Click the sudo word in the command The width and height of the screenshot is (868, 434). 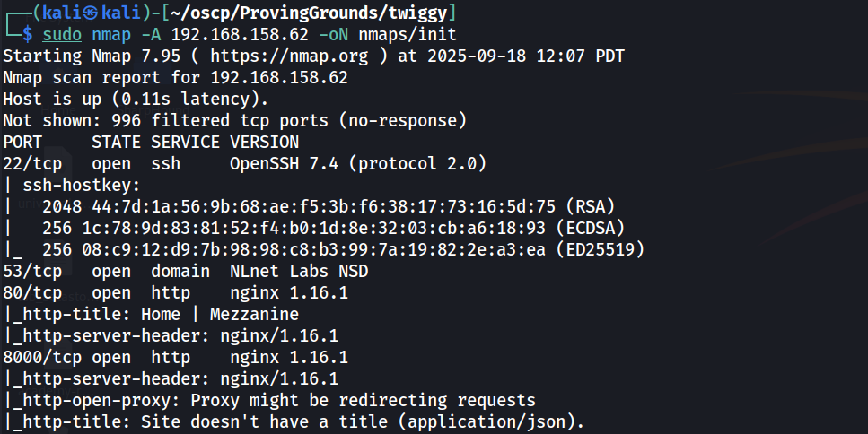[62, 35]
